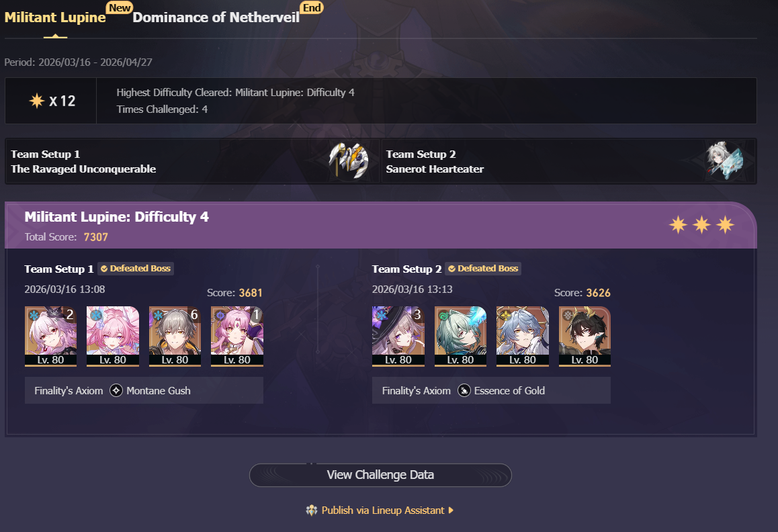Select witch-hat character in Team Setup 2
The image size is (778, 532).
tap(398, 337)
